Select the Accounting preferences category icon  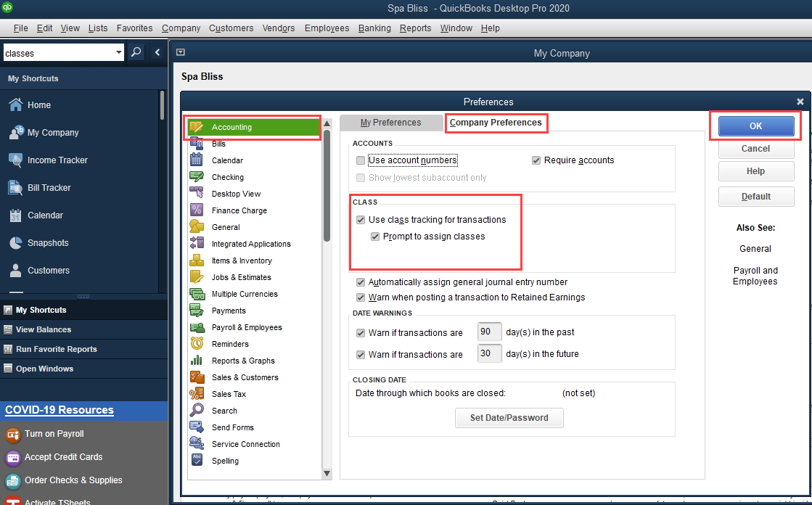point(196,127)
